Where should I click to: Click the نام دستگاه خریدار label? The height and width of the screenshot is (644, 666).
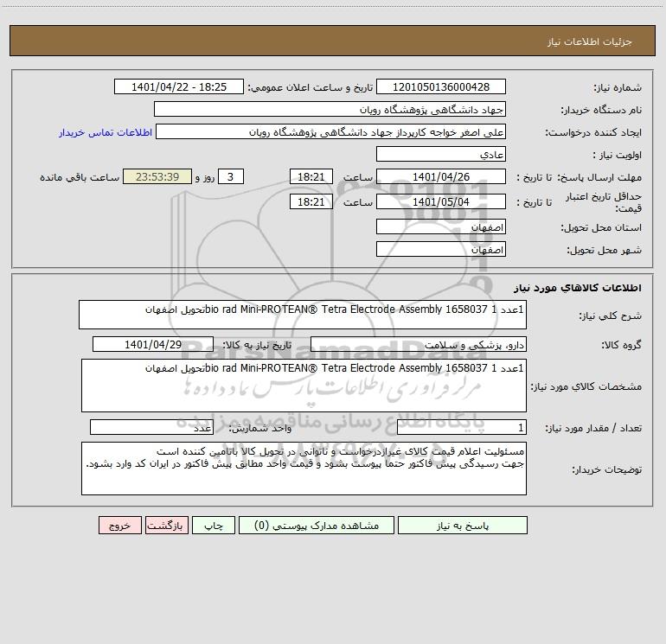(x=601, y=110)
